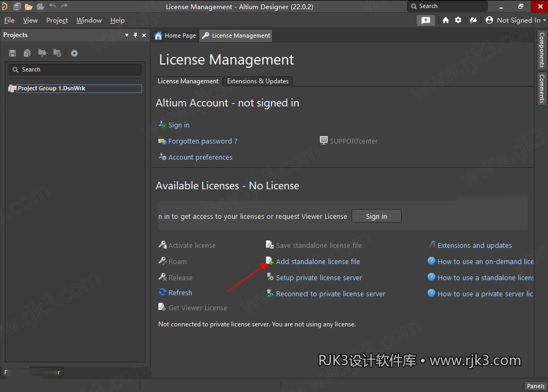Open SUPPORTcenter link
Image resolution: width=548 pixels, height=392 pixels.
354,141
